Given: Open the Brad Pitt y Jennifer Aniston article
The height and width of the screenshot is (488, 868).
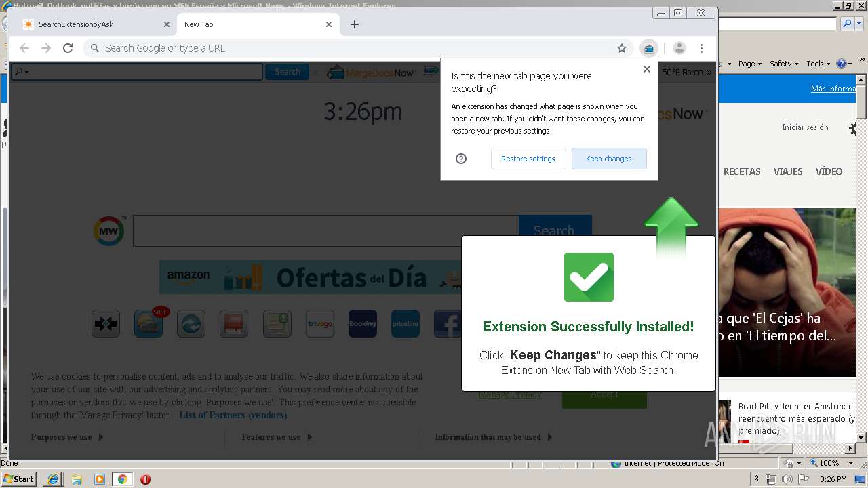Looking at the screenshot, I should [797, 419].
